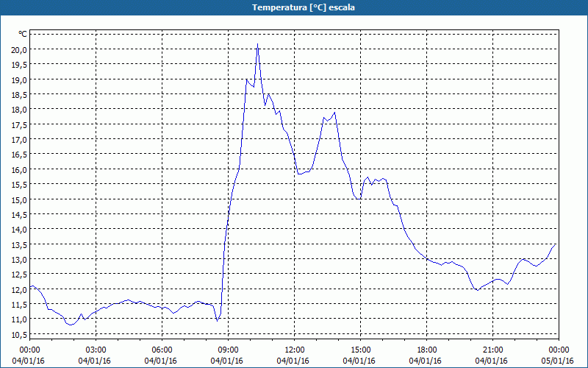Pick the 16,5 value on the scale
The height and width of the screenshot is (368, 588).
[20, 155]
